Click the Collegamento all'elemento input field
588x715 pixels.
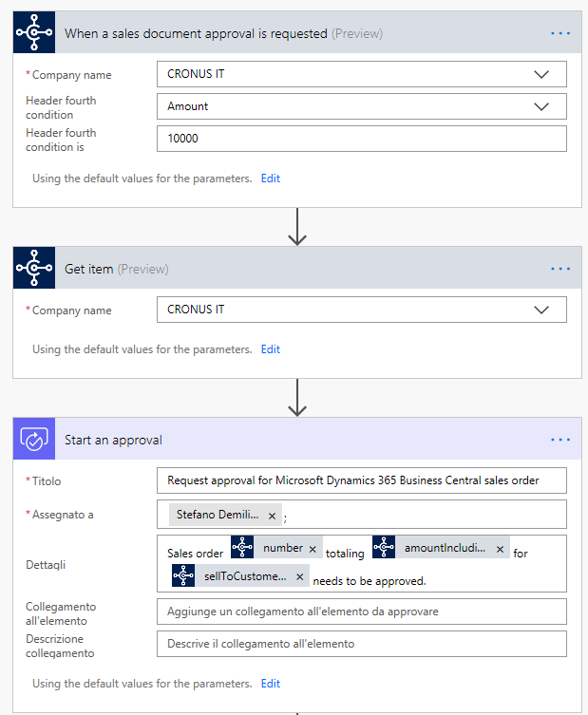[x=362, y=612]
